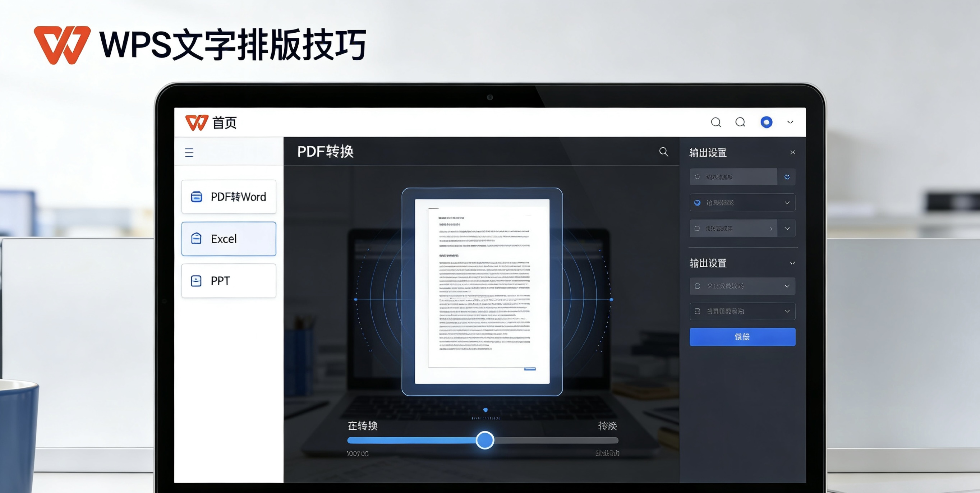Click the Excel conversion tool icon
The image size is (980, 493).
(x=196, y=239)
